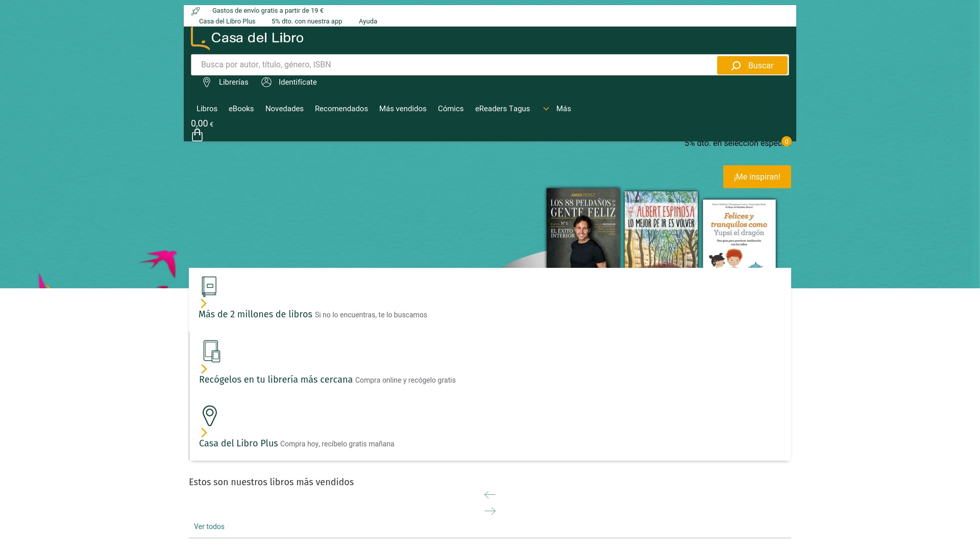Expand chevron for Más de 2 millones
Viewport: 980px width, 551px height.
[204, 304]
